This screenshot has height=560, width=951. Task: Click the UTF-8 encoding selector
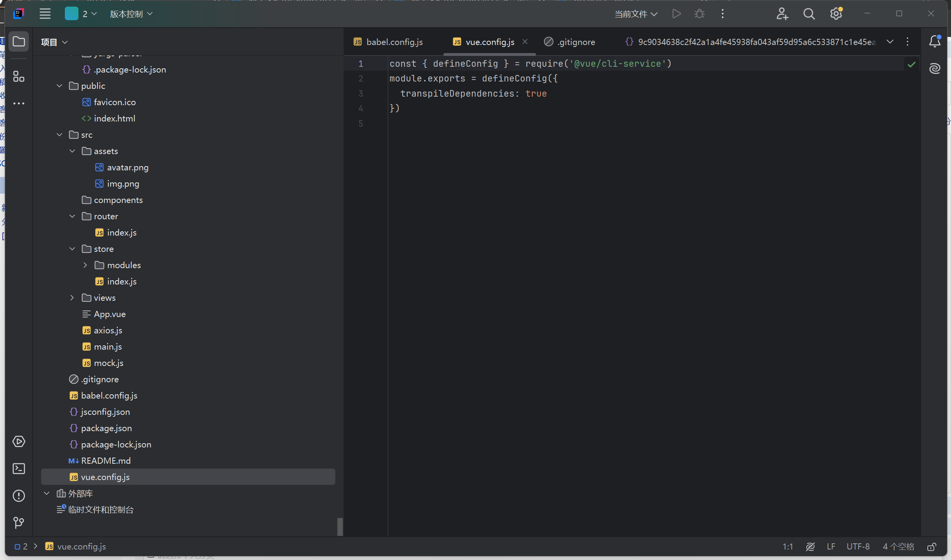[858, 547]
